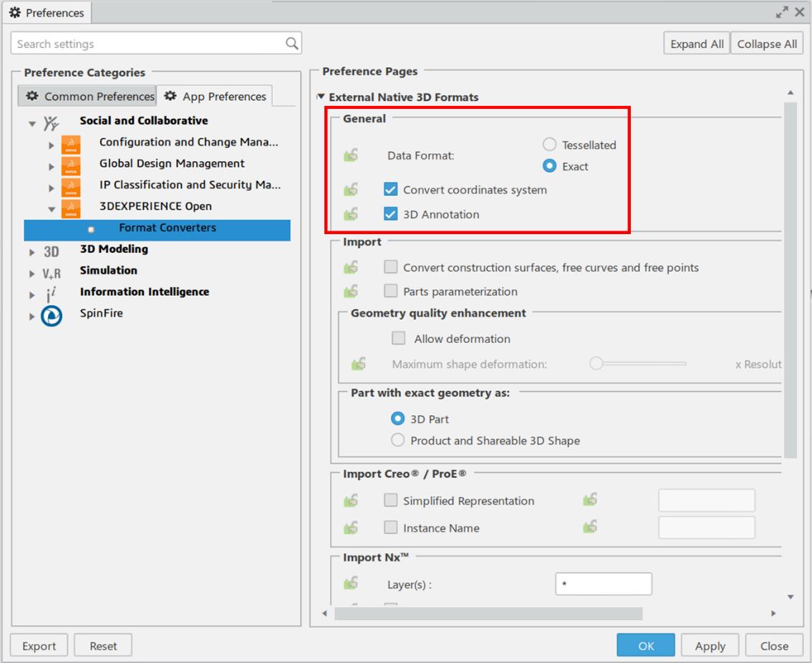Enable Instance Name checkbox
This screenshot has height=663, width=812.
pyautogui.click(x=390, y=527)
